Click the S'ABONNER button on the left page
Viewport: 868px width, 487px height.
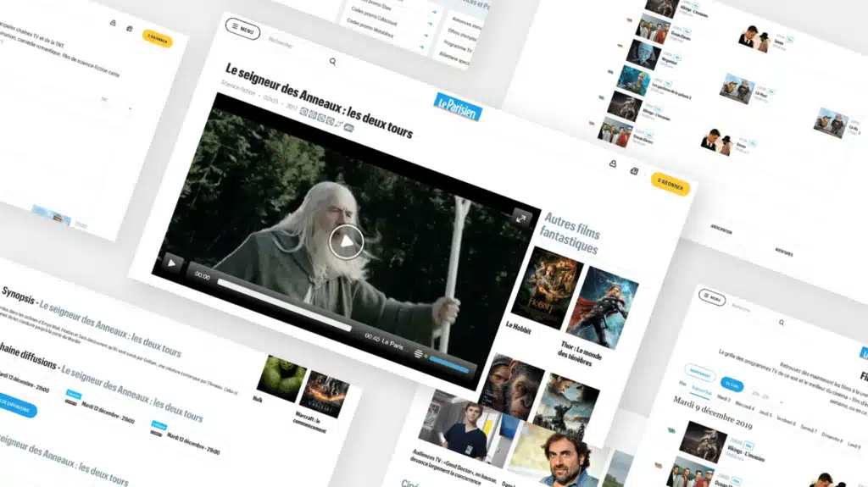click(x=158, y=39)
